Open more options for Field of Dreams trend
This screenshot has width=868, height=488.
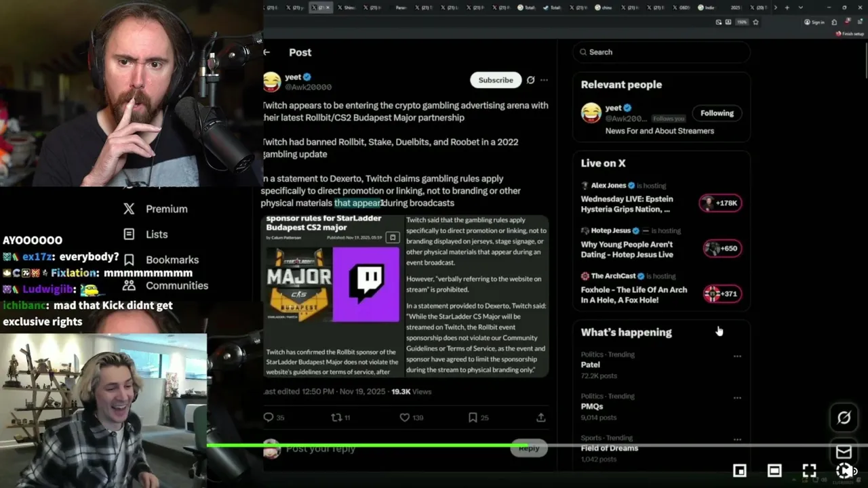point(737,440)
